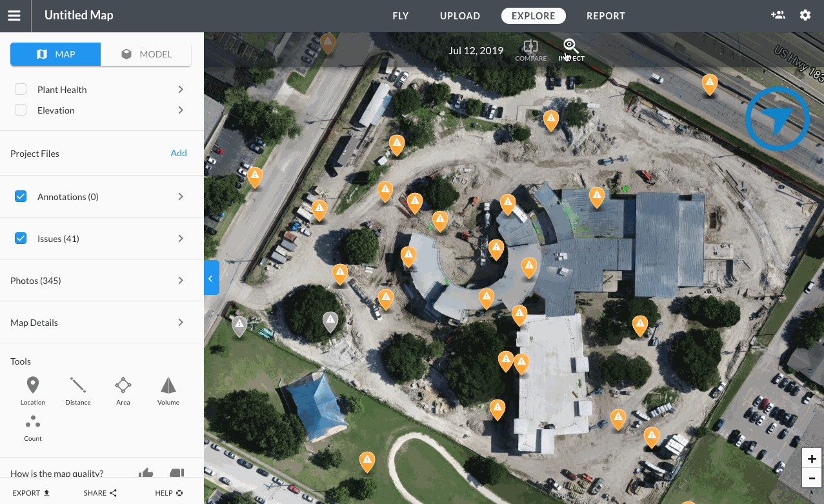Click the EXPORT button
824x504 pixels.
pyautogui.click(x=31, y=493)
